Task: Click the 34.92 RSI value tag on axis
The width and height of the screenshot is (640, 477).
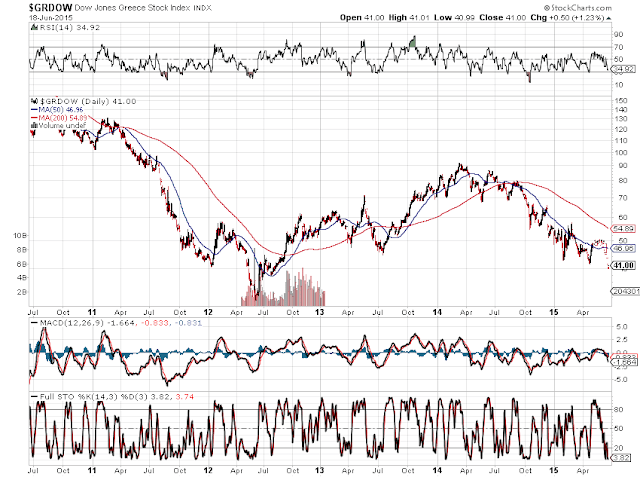Action: tap(625, 69)
